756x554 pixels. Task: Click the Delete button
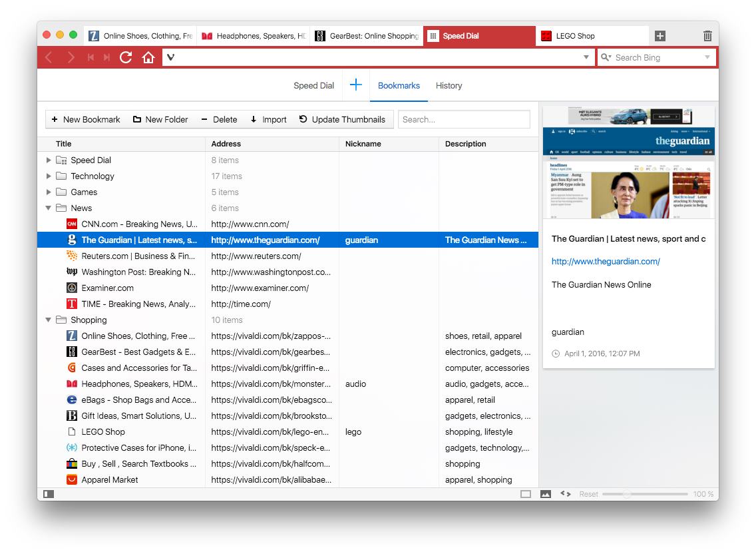220,119
